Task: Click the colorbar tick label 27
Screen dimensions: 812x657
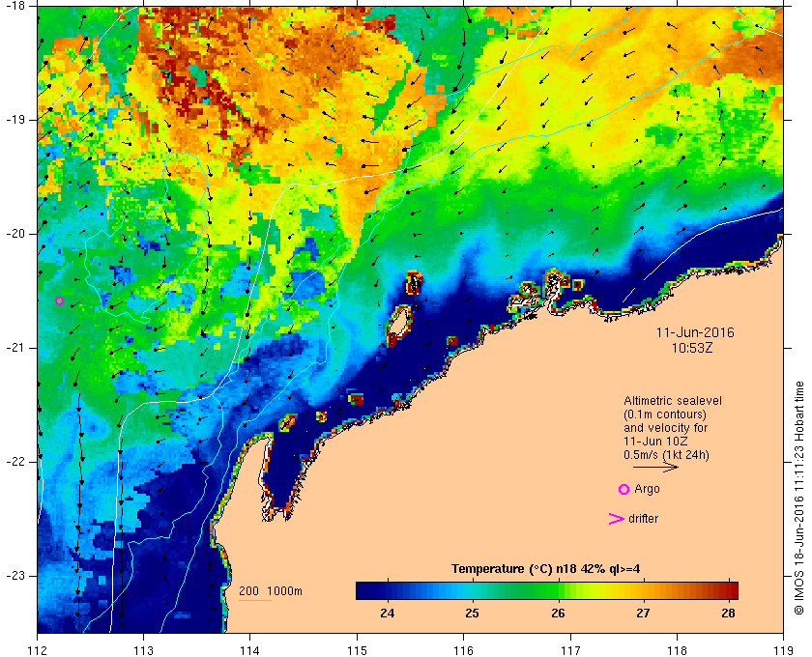Action: (643, 614)
